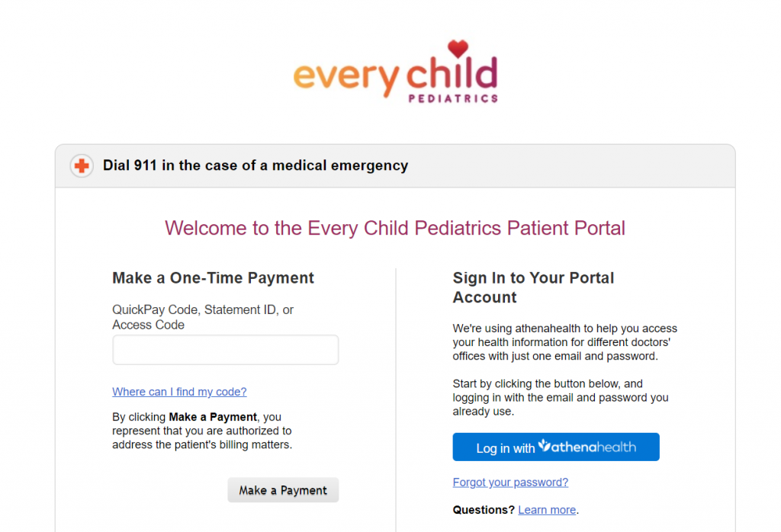Click the "Start by clicking the button below" paragraph
The width and height of the screenshot is (781, 532).
coord(560,397)
